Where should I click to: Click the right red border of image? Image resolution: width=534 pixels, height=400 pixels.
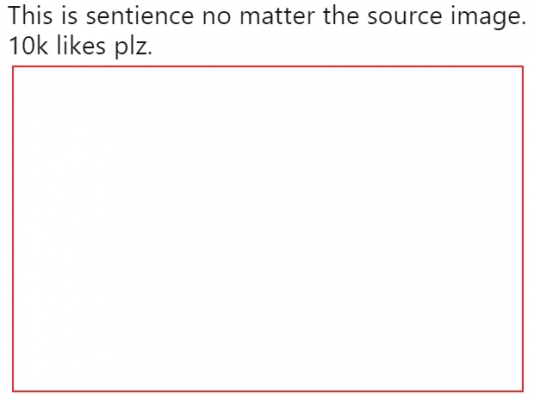(x=523, y=229)
